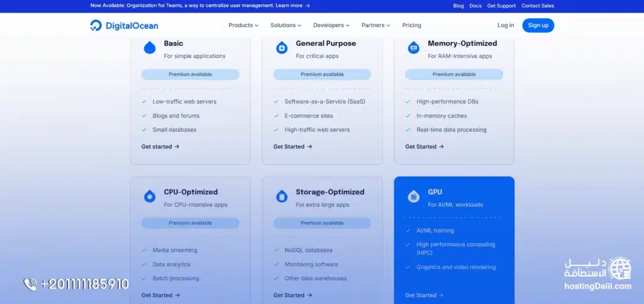644x304 pixels.
Task: Expand the Developers menu
Action: click(331, 25)
